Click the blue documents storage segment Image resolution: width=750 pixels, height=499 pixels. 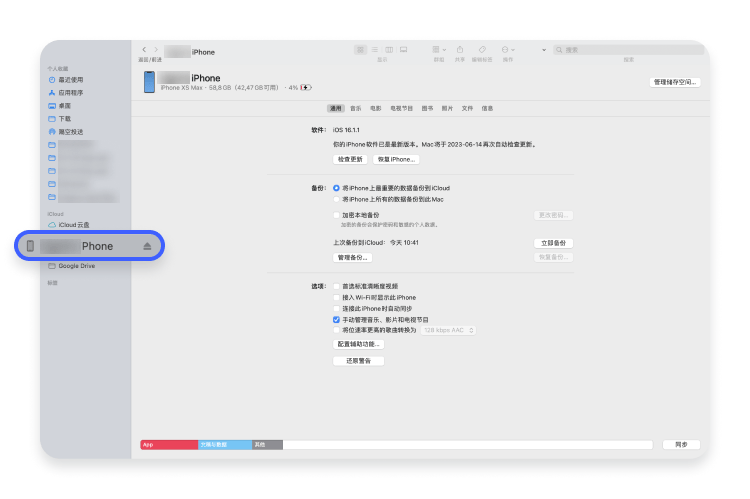225,445
